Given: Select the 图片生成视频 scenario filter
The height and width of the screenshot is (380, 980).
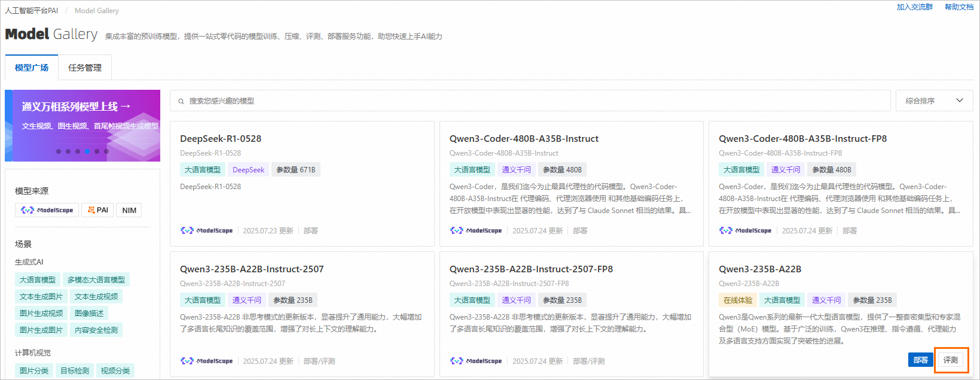Looking at the screenshot, I should point(41,313).
